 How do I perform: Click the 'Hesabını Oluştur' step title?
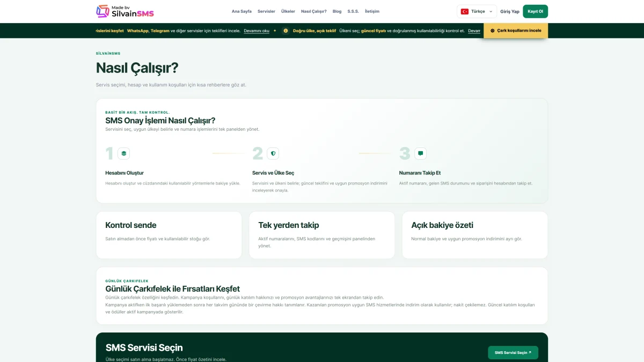(x=125, y=173)
